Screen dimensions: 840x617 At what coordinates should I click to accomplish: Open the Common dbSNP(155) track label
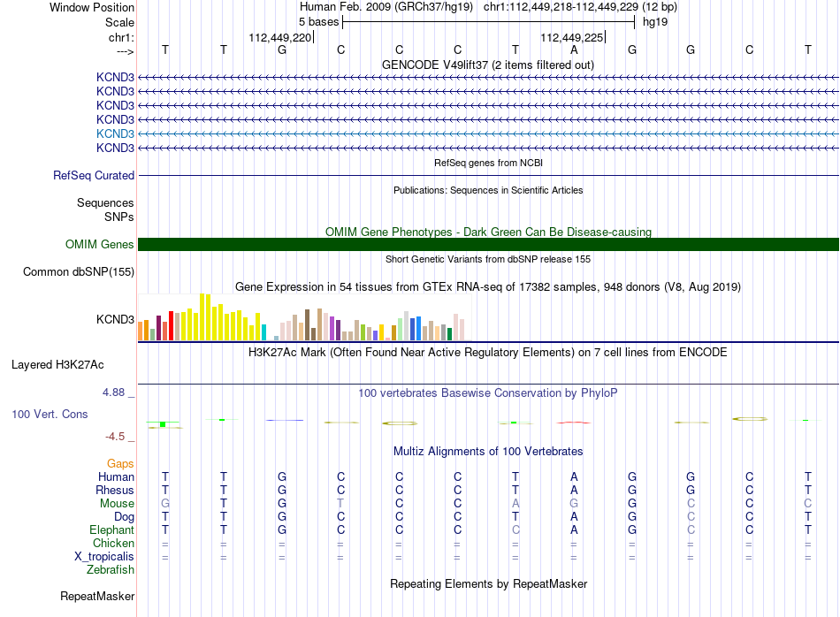pyautogui.click(x=79, y=272)
